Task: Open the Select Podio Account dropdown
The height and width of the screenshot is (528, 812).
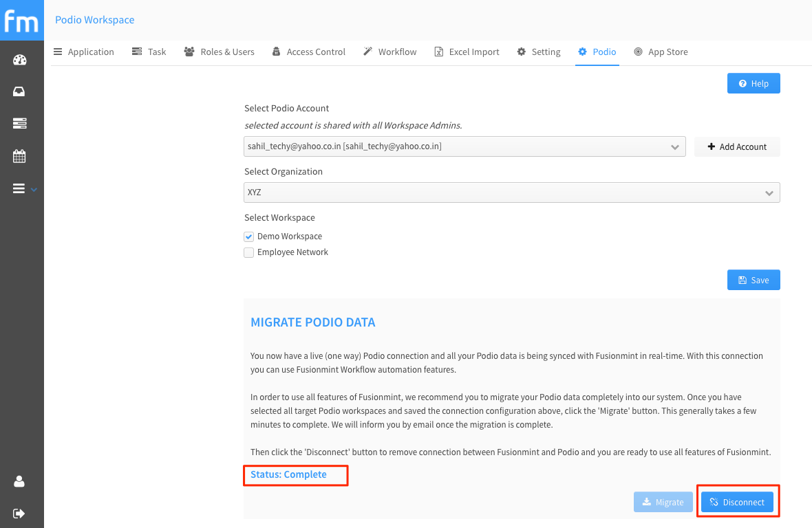Action: pyautogui.click(x=464, y=146)
